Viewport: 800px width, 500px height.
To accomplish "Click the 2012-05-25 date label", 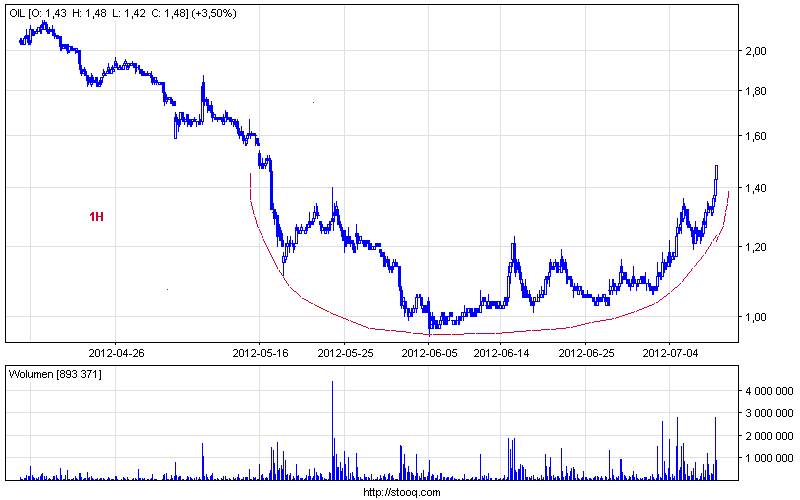I will coord(345,353).
